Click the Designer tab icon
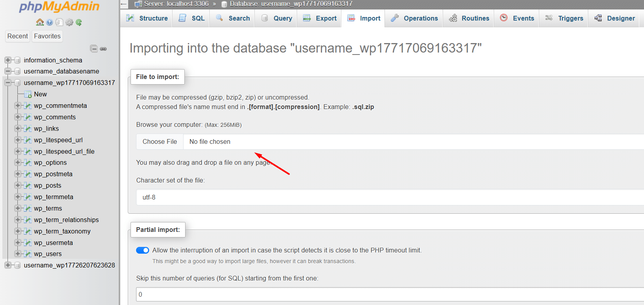 tap(598, 18)
